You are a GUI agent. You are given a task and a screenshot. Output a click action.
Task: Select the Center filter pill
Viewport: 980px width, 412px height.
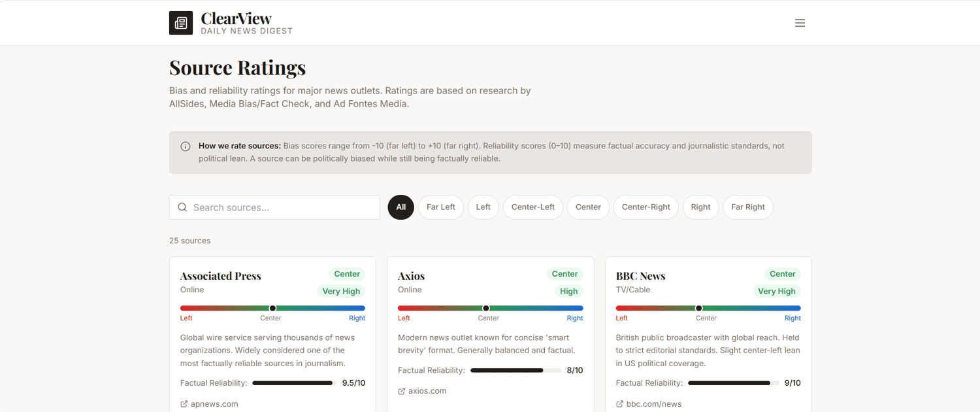tap(588, 207)
